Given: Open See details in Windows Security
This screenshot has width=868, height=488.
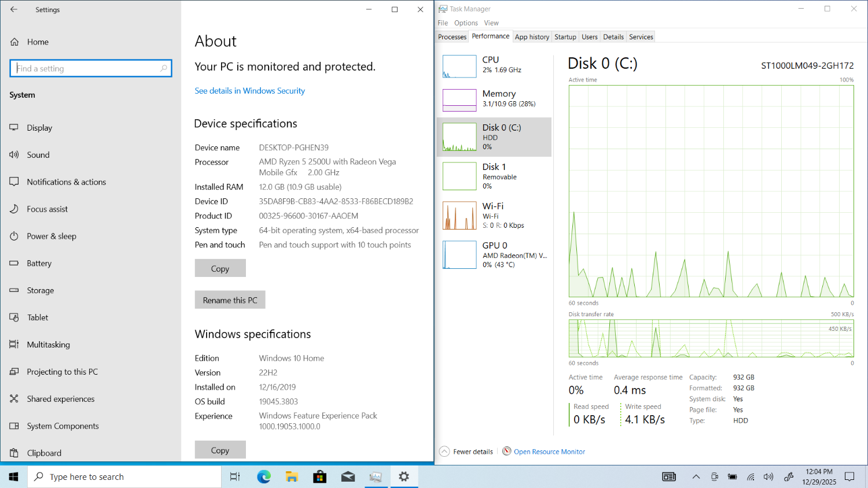Looking at the screenshot, I should 249,91.
